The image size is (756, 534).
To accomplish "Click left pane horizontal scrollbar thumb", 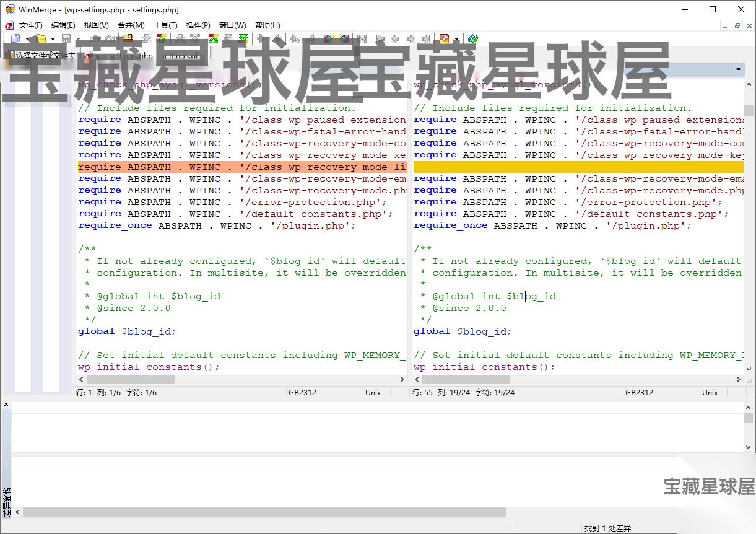I will tap(131, 379).
